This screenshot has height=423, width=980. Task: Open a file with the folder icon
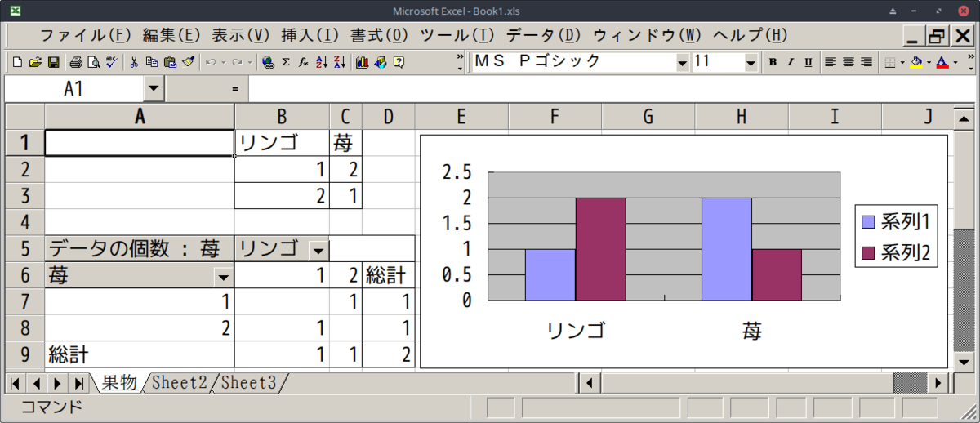(35, 62)
